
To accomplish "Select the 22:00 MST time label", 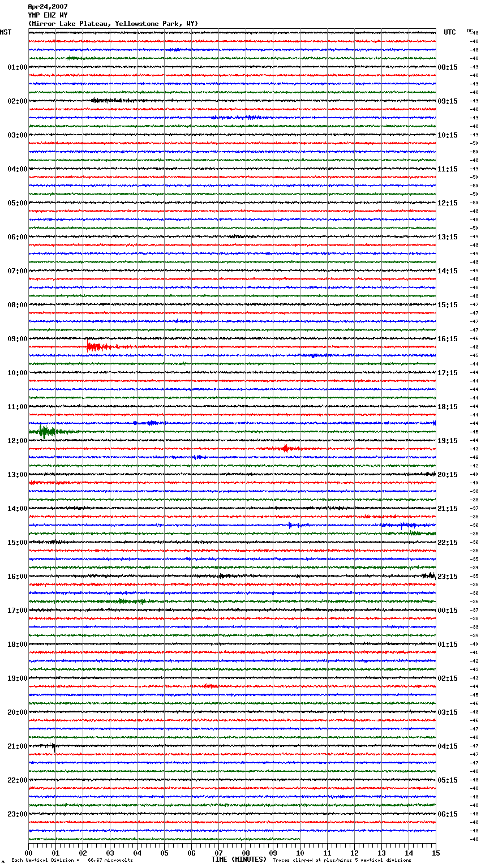I will (x=18, y=780).
